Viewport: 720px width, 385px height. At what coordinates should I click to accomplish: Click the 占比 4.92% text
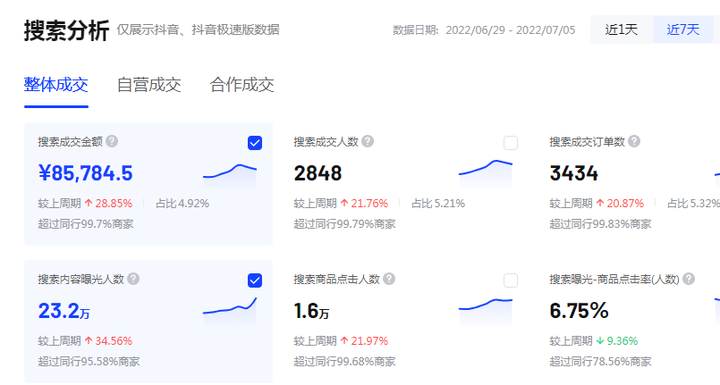(182, 203)
